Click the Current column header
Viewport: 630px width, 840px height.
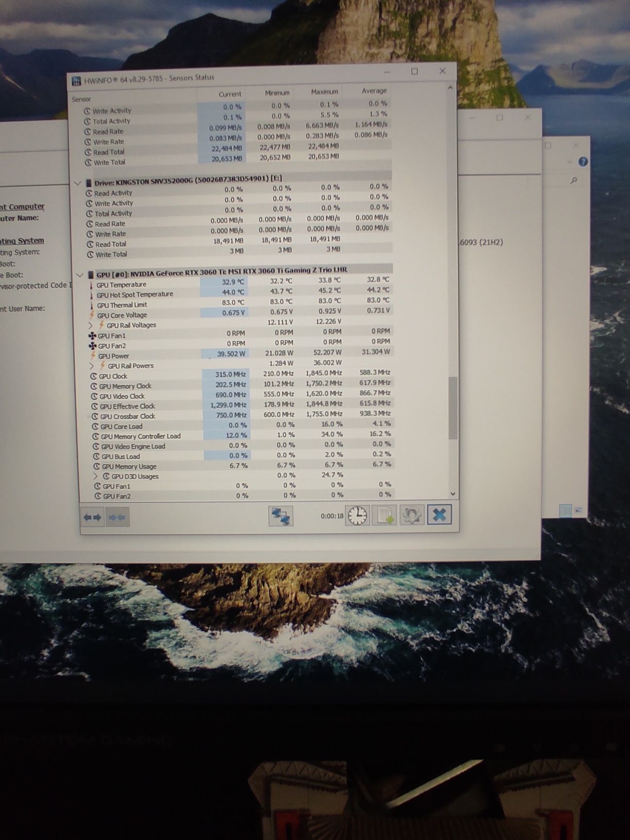(230, 94)
